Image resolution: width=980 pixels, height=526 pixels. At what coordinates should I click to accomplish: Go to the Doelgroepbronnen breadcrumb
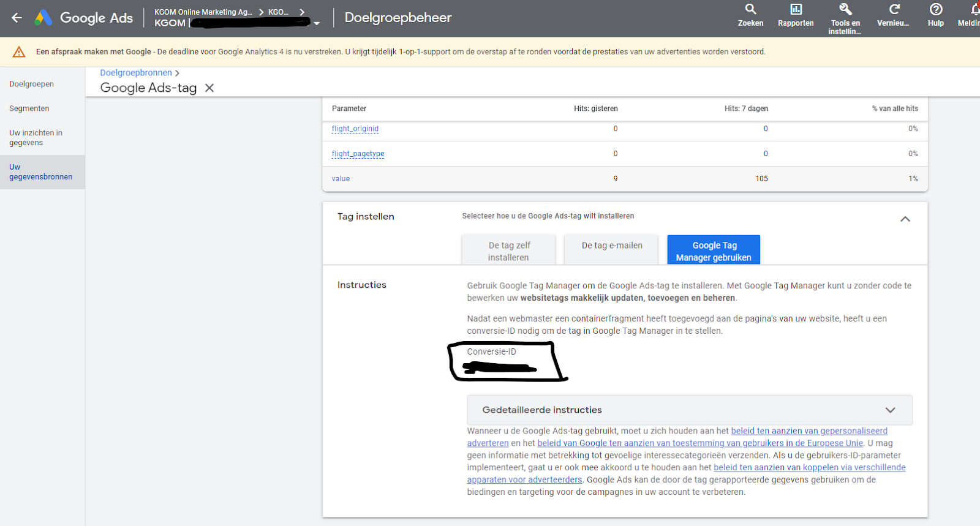(136, 73)
